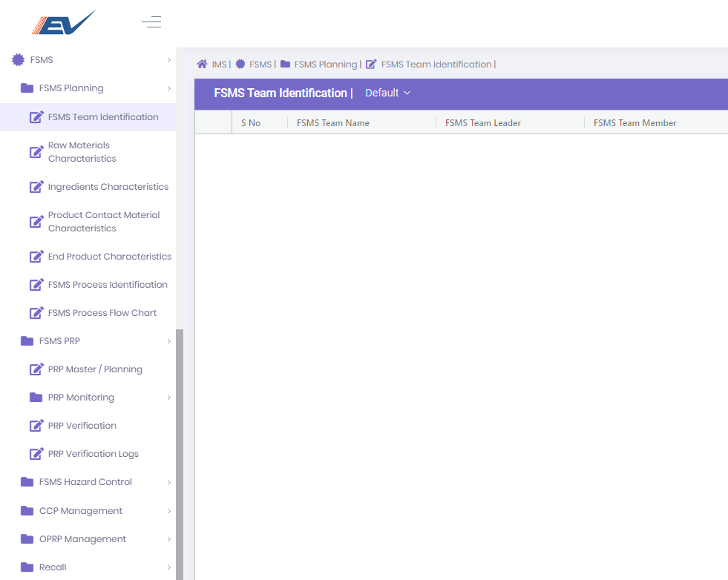This screenshot has height=580, width=728.
Task: Click the PRP Monitoring folder icon
Action: pyautogui.click(x=36, y=398)
